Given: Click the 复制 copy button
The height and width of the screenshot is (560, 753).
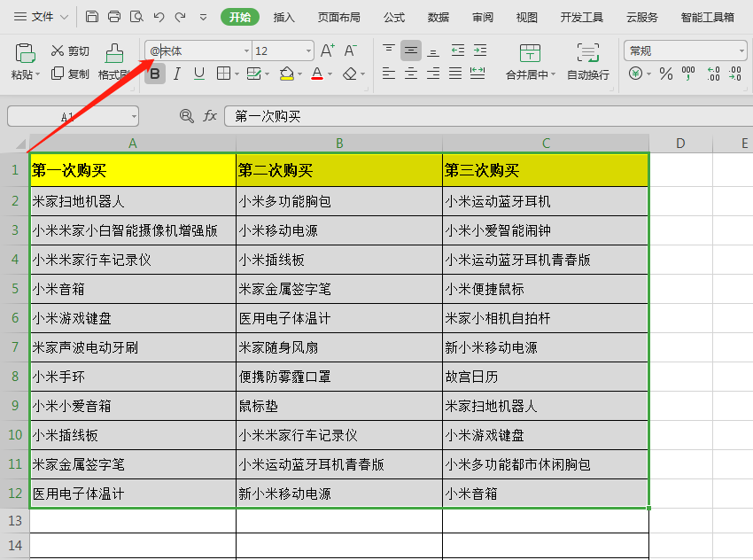Looking at the screenshot, I should coord(70,74).
